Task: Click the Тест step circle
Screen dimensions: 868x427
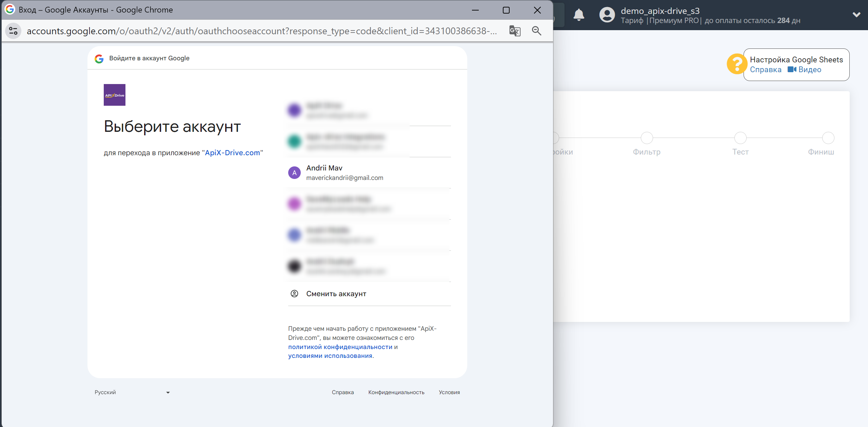Action: (x=740, y=138)
